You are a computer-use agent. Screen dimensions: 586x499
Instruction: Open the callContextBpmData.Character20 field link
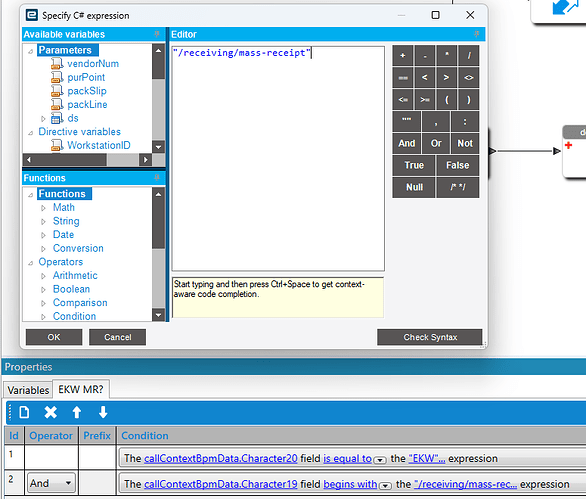pyautogui.click(x=220, y=459)
